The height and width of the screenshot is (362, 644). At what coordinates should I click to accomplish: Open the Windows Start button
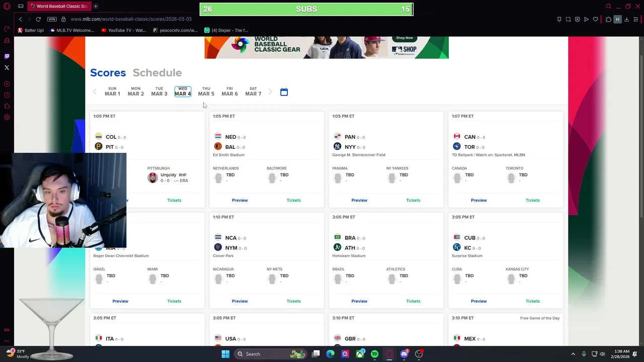point(225,354)
